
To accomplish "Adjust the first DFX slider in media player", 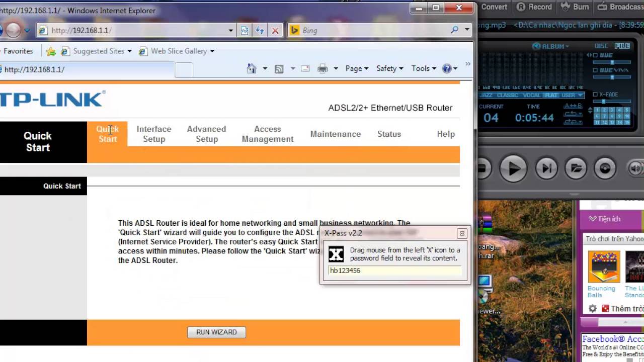I will [x=612, y=62].
